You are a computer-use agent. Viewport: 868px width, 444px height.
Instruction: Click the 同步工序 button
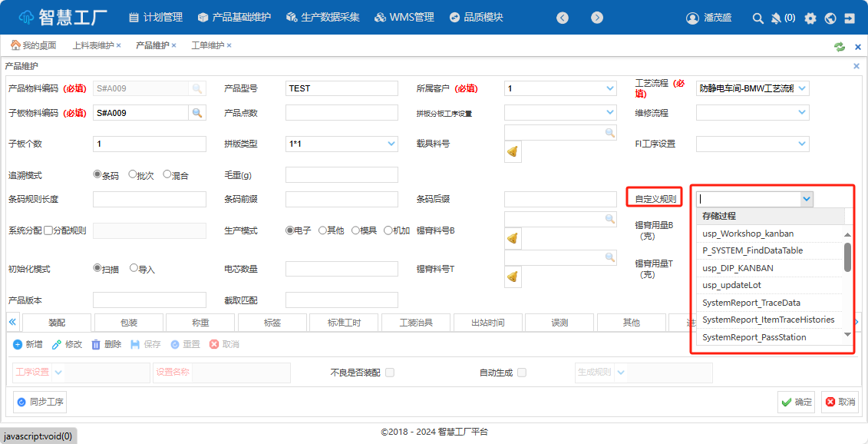[39, 402]
